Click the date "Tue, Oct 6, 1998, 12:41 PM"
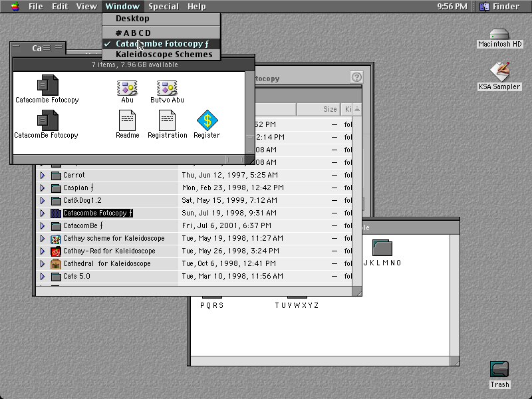 point(229,263)
